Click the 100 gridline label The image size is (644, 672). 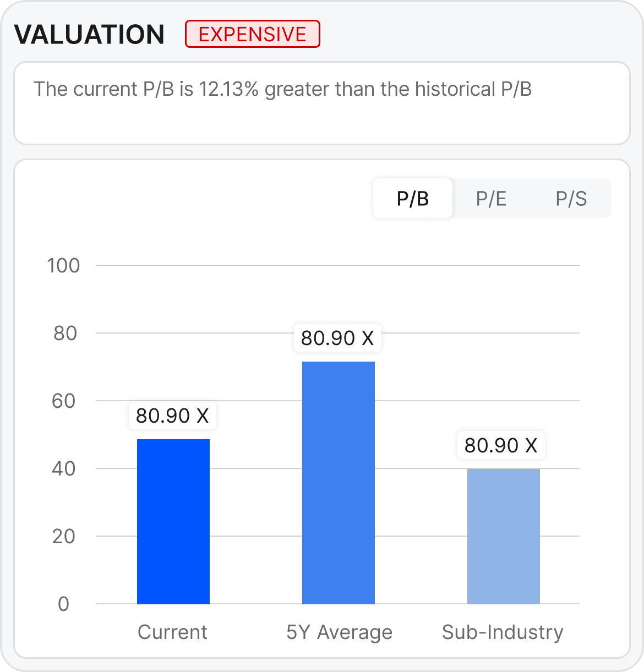[x=63, y=266]
